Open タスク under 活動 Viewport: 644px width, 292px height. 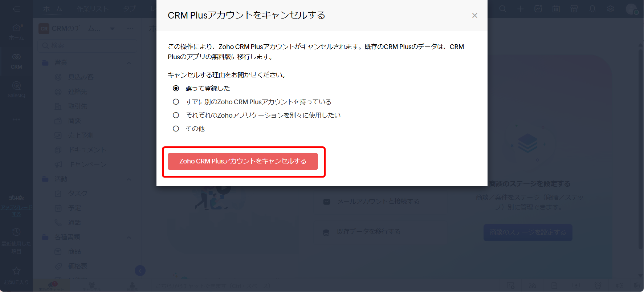tap(78, 194)
